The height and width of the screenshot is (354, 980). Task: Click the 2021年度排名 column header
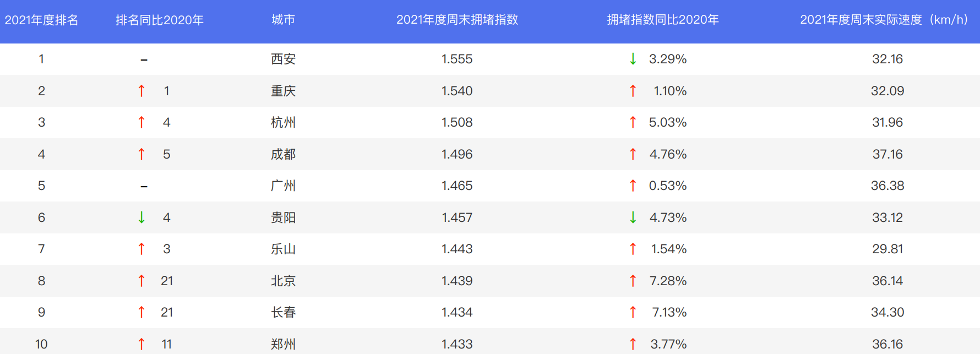(41, 20)
